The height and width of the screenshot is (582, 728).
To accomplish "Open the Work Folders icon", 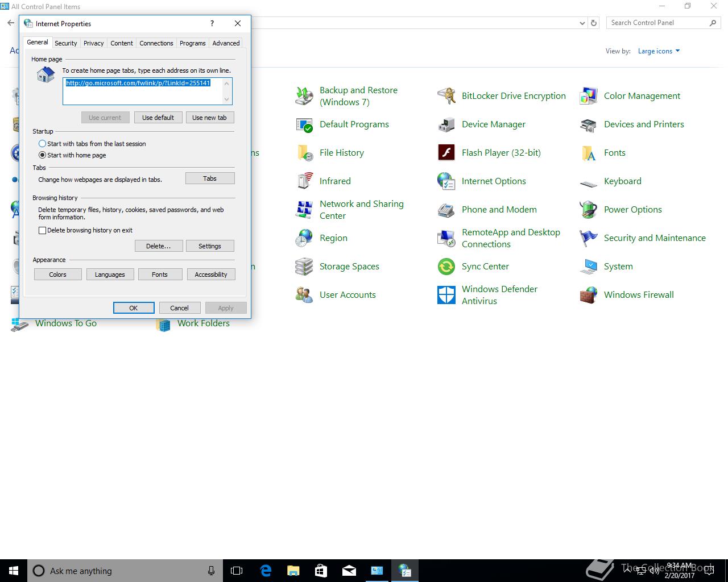I will 164,324.
